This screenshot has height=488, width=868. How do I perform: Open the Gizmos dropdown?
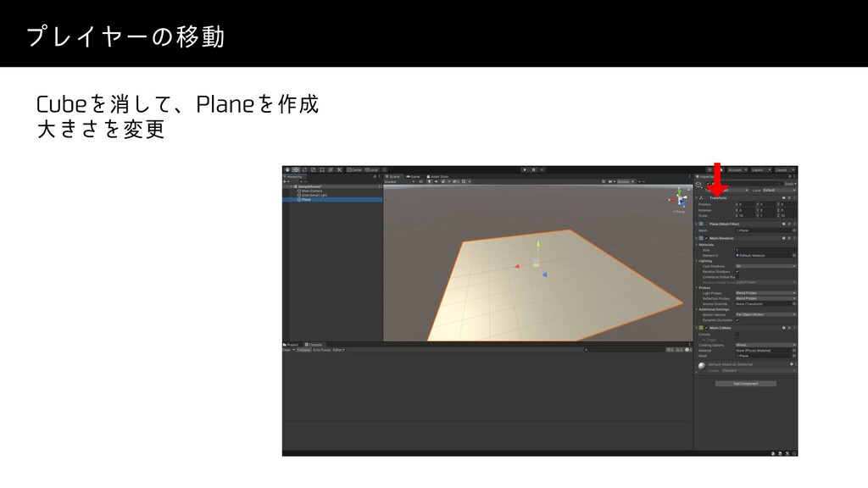point(626,181)
